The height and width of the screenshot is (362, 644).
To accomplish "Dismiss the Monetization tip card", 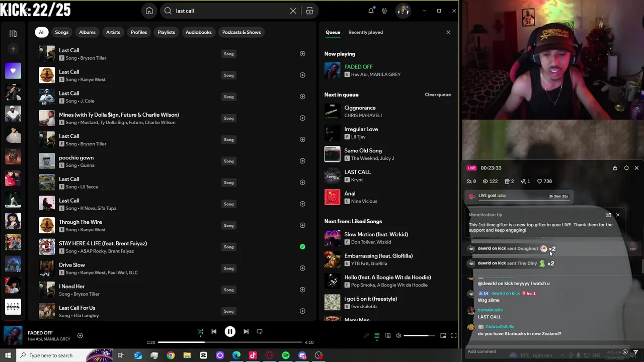I will click(x=618, y=215).
